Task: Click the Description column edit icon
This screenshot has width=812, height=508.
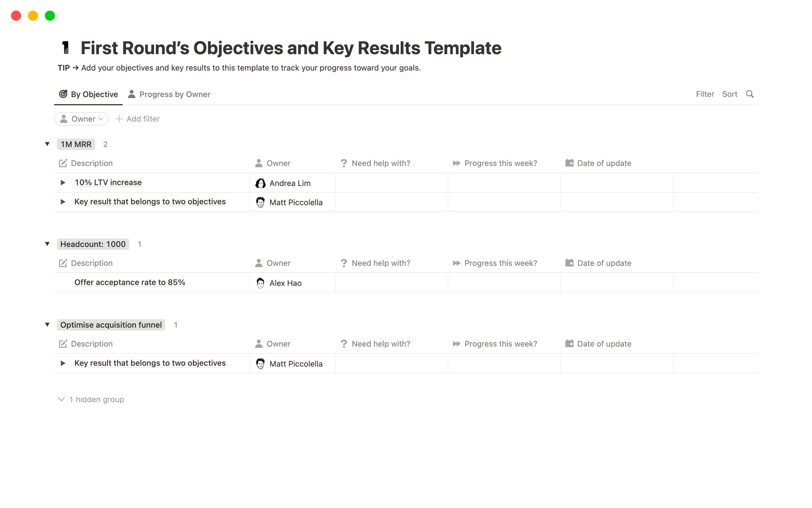Action: point(63,163)
